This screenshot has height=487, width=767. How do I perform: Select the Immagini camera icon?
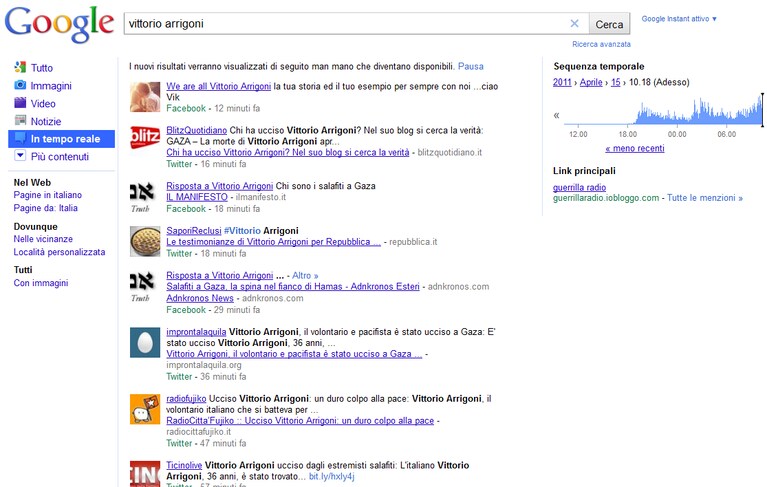(x=20, y=85)
